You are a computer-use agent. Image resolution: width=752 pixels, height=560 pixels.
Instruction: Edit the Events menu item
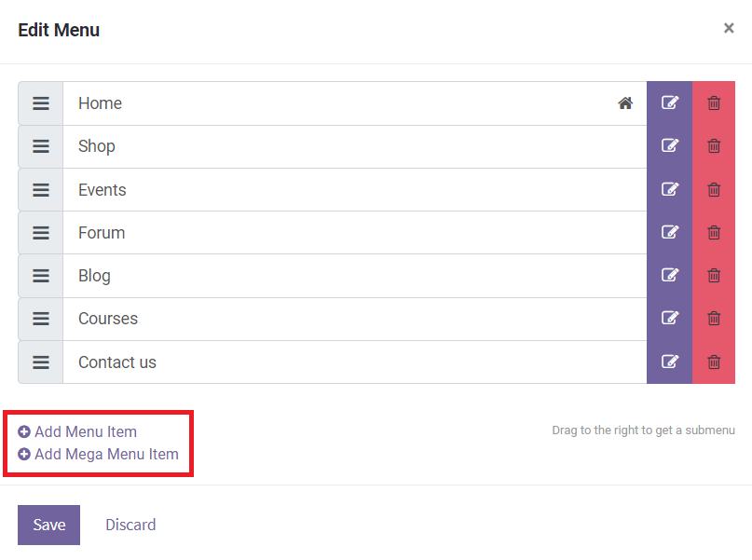[x=669, y=189]
